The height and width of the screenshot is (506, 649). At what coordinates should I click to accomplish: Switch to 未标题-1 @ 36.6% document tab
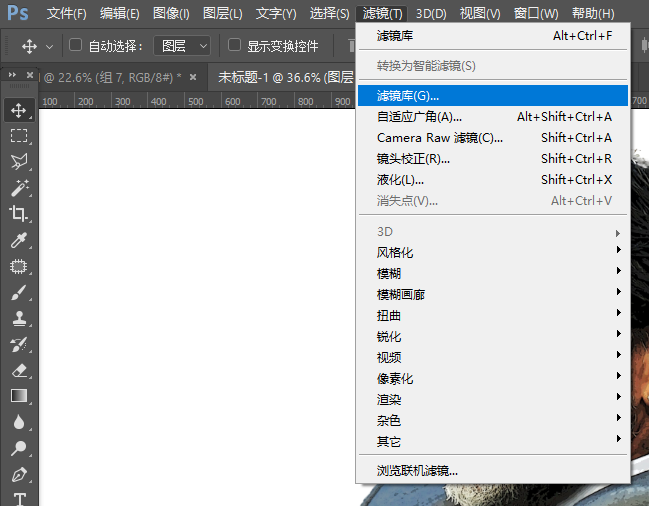(286, 77)
